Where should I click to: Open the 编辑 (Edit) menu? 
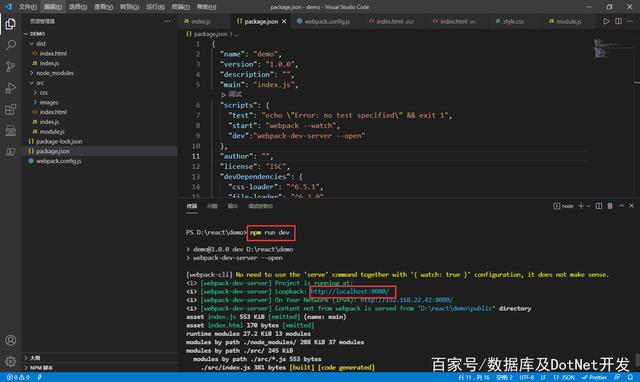(53, 7)
